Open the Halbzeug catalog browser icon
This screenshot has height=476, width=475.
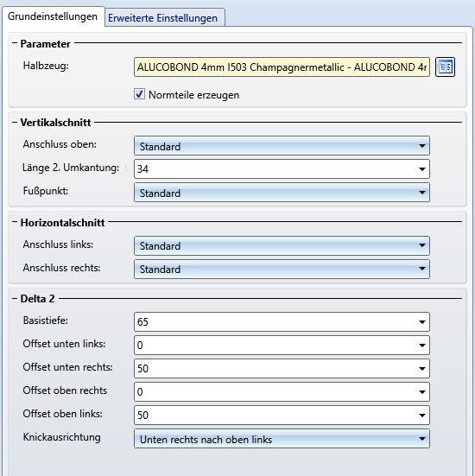(445, 67)
